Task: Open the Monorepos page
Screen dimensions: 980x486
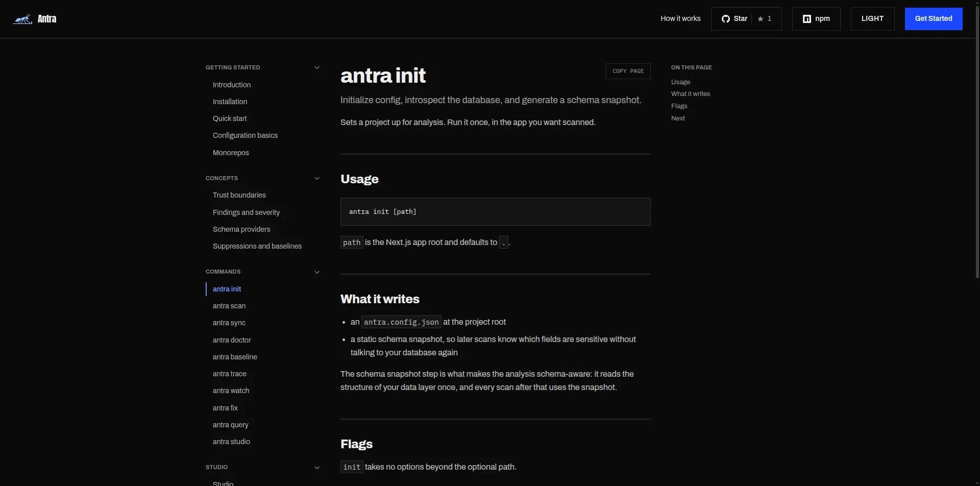Action: [x=231, y=153]
